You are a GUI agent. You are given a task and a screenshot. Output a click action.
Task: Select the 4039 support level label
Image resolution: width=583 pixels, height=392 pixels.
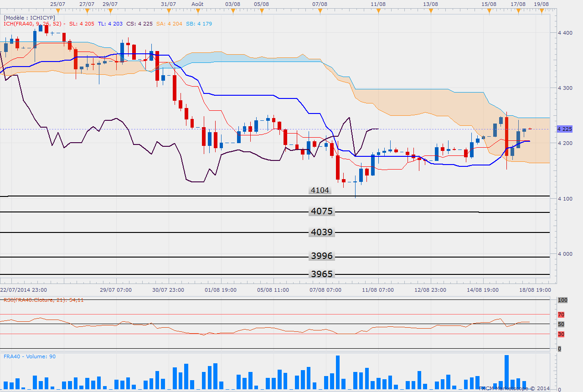tap(322, 232)
